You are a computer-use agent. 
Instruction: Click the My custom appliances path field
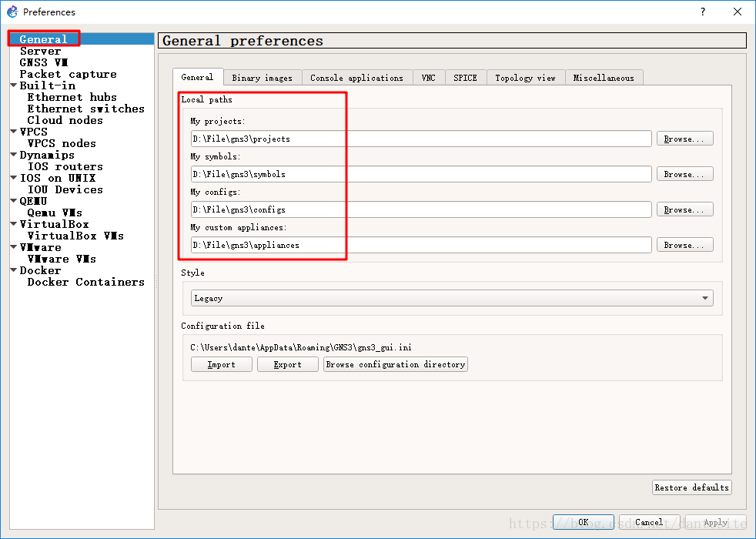click(x=421, y=245)
